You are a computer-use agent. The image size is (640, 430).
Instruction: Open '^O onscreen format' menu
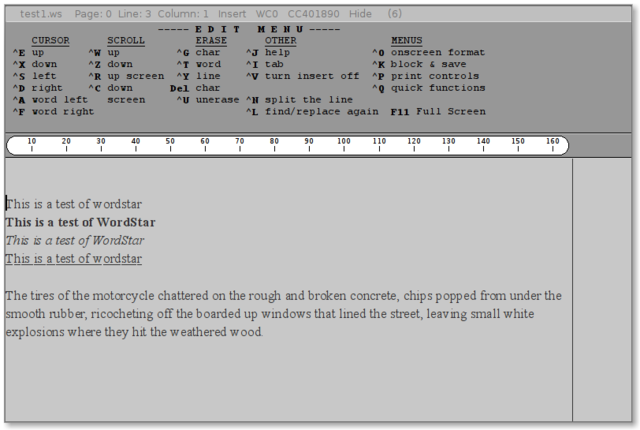tap(429, 53)
